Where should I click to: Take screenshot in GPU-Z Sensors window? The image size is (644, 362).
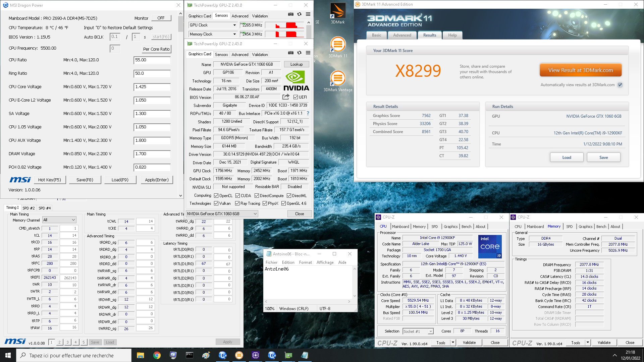pyautogui.click(x=291, y=14)
